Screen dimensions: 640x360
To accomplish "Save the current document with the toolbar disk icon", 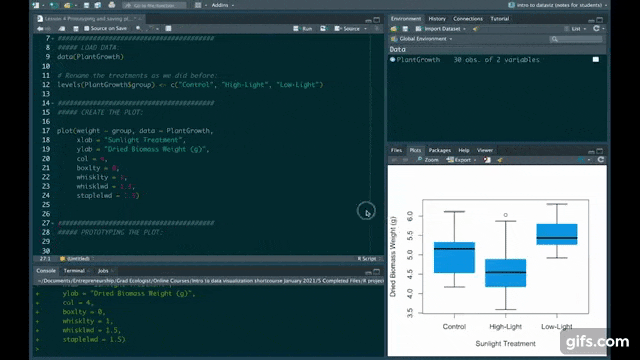I will (86, 5).
